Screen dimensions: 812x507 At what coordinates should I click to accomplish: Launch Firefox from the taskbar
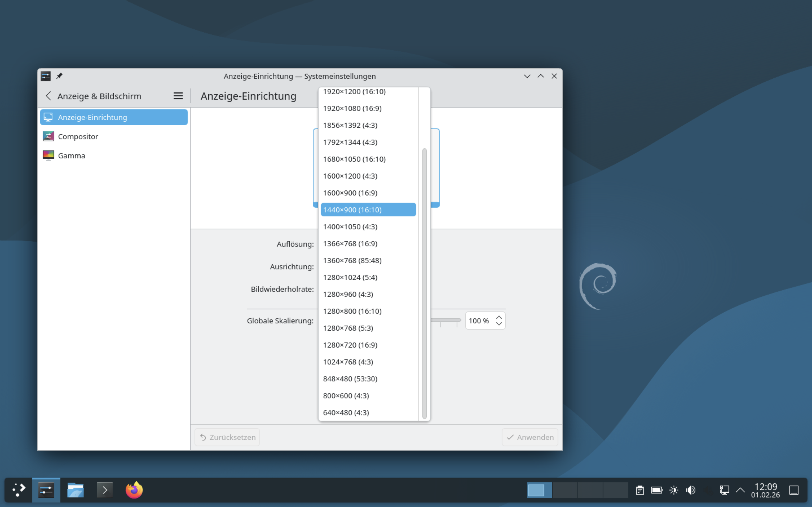point(134,490)
